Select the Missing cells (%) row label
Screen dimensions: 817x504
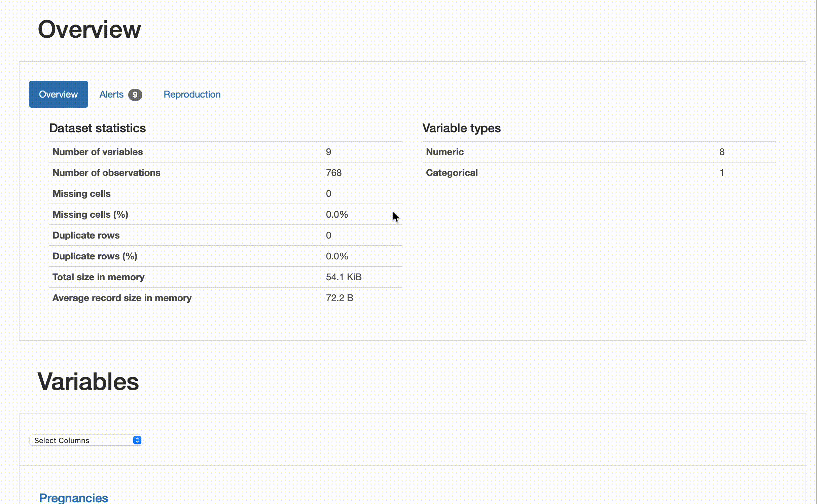(90, 215)
